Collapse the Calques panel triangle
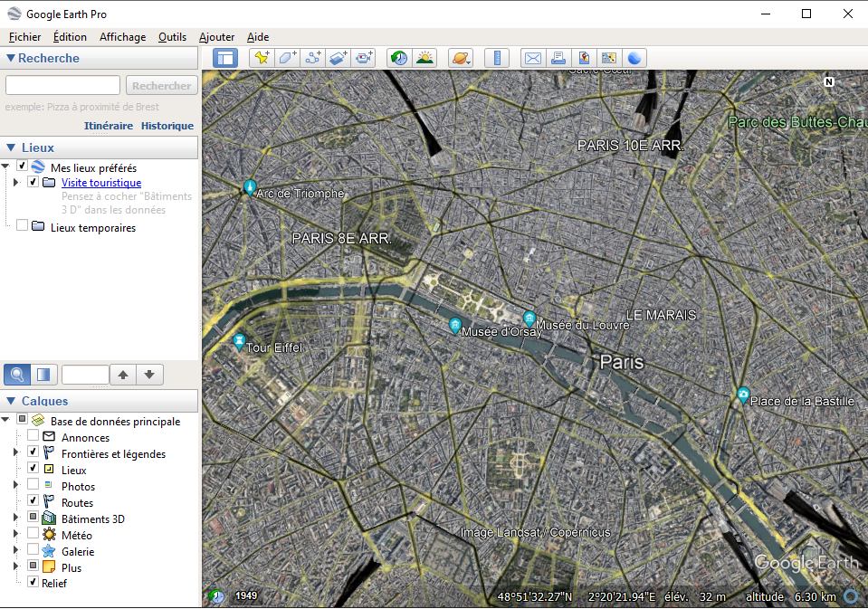Viewport: 868px width, 609px height. 11,400
